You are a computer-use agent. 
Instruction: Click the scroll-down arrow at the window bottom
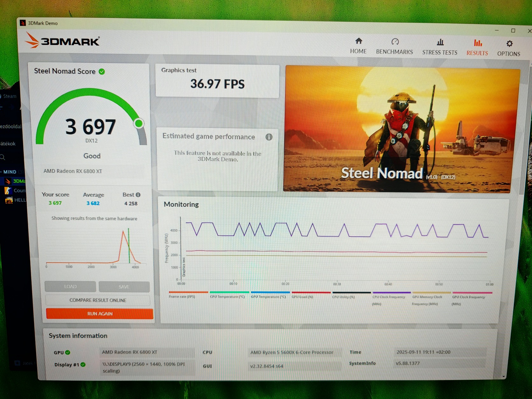(x=503, y=377)
